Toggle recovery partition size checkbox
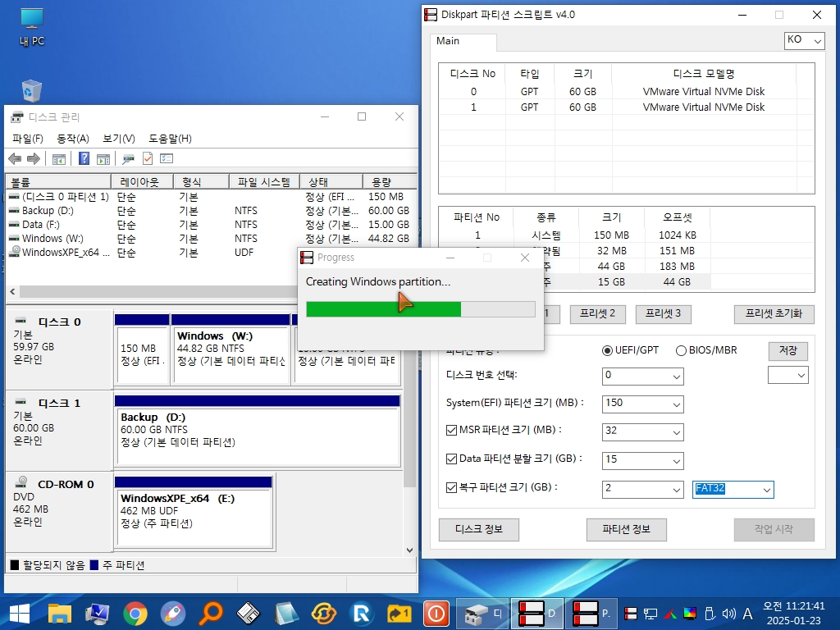The height and width of the screenshot is (630, 840). pos(452,487)
